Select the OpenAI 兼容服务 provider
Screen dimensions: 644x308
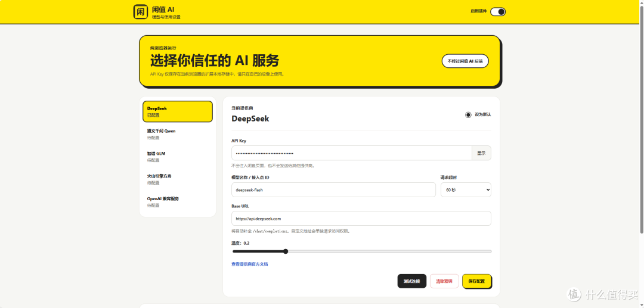pyautogui.click(x=178, y=202)
